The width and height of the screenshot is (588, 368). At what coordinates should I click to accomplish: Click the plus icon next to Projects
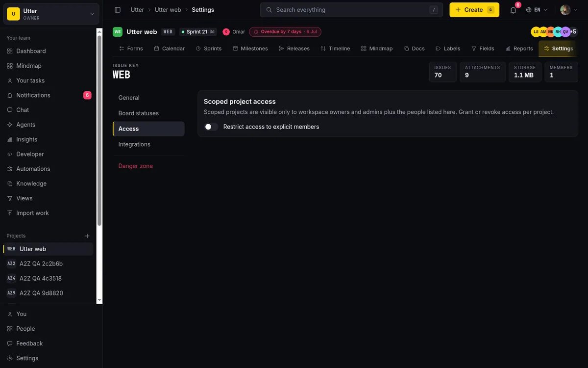pos(87,236)
